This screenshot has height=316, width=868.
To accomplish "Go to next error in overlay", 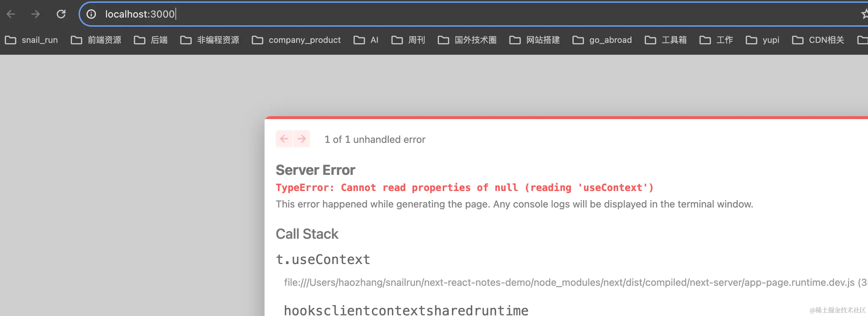I will point(302,139).
